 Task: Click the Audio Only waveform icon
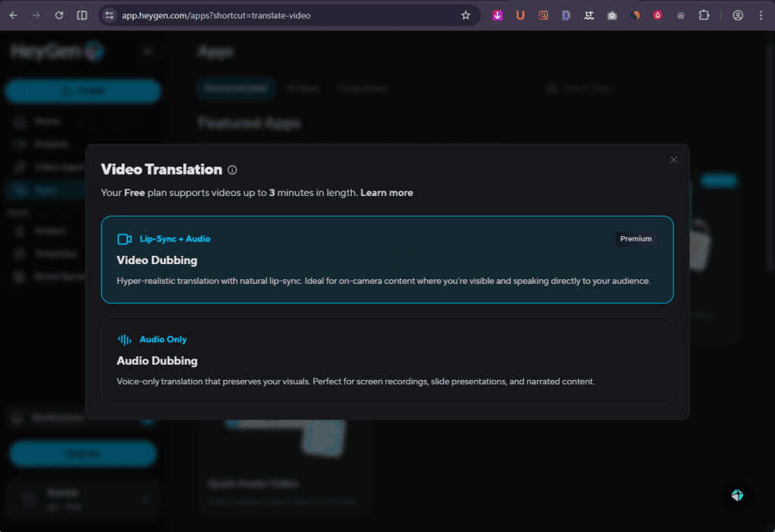coord(125,340)
